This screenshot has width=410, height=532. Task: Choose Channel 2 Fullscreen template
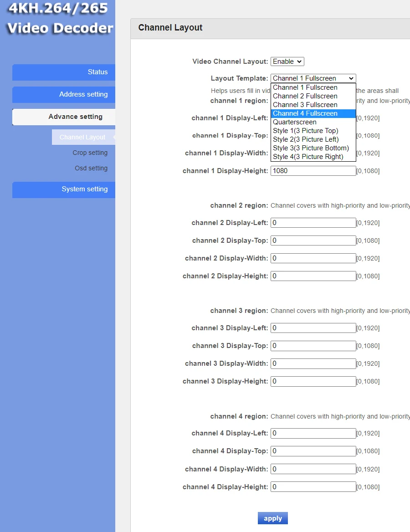point(313,96)
